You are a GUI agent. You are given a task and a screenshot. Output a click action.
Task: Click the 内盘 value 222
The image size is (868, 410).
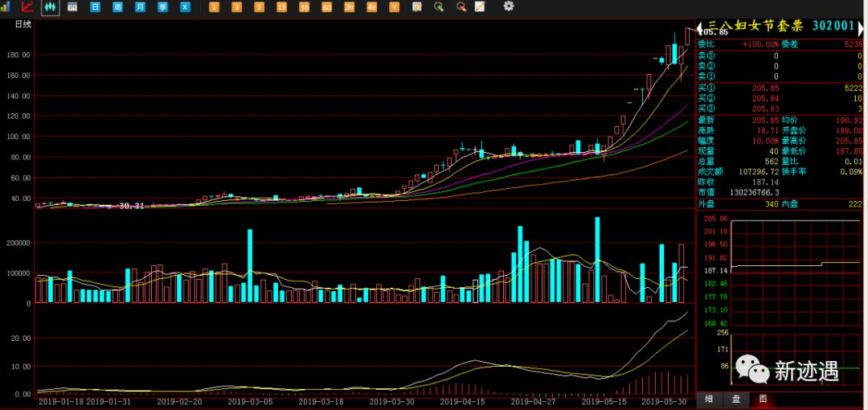coord(856,204)
